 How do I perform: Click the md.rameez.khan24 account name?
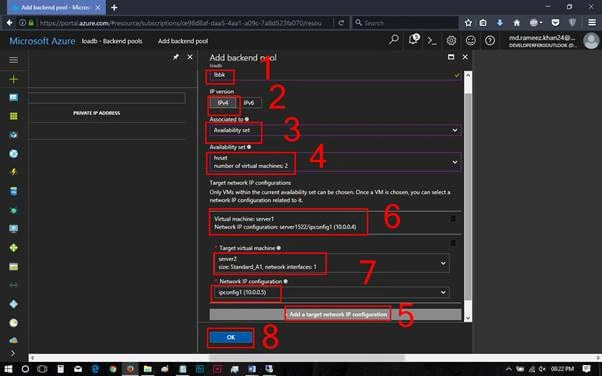click(542, 38)
